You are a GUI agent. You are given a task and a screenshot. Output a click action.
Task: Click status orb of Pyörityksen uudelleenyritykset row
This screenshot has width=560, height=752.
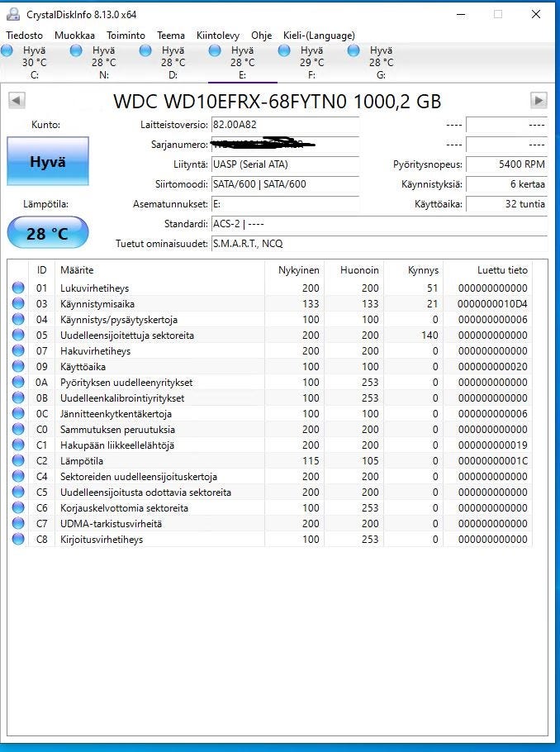click(18, 382)
